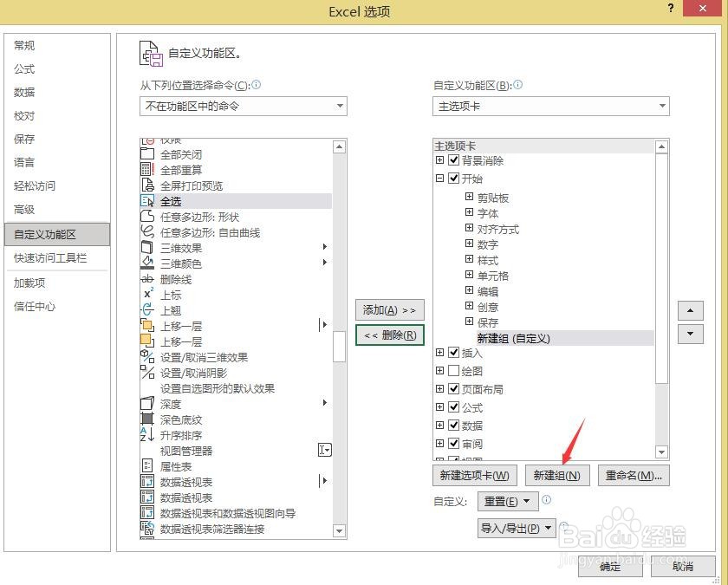Screen dimensions: 728x585
Task: Uncheck the 插入 tab checkbox
Action: [453, 353]
